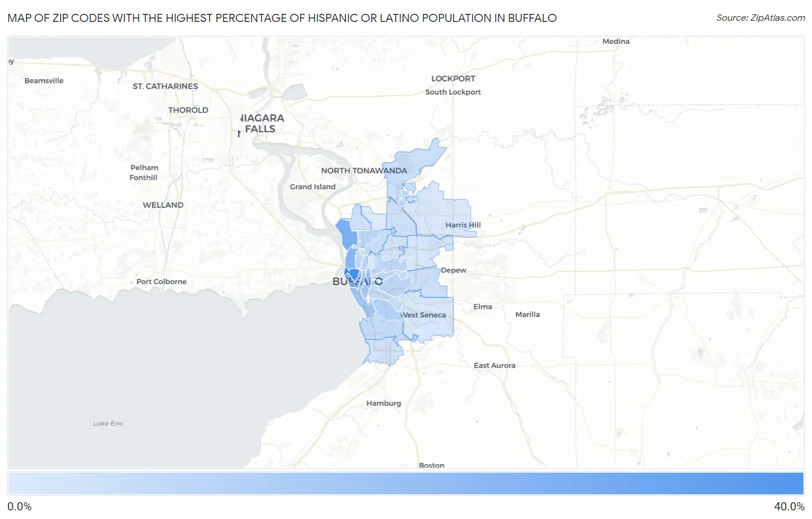Click the 0.0% legend minimum value
Viewport: 812px width, 519px height.
(20, 507)
